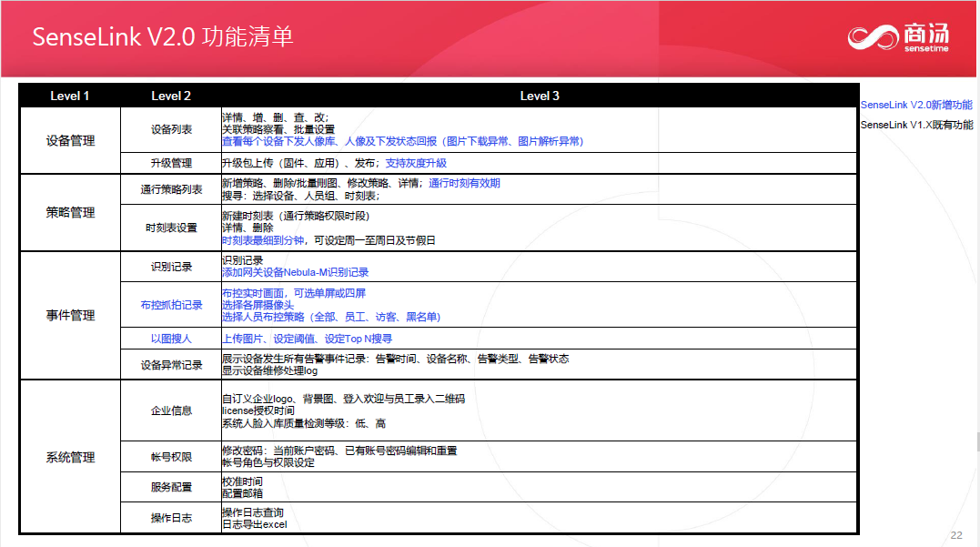This screenshot has height=547, width=980.
Task: Click the SenseTime logo
Action: point(898,37)
